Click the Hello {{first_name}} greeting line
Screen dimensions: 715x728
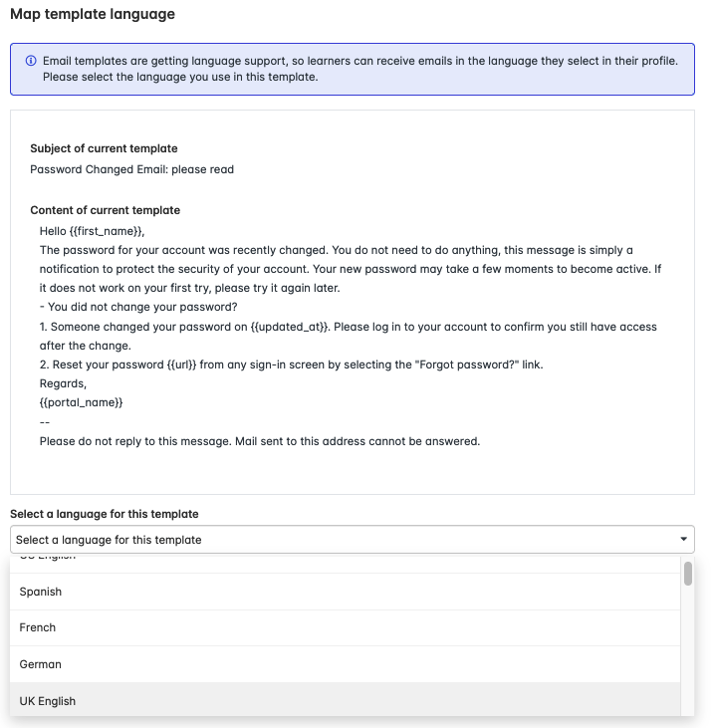tap(92, 230)
